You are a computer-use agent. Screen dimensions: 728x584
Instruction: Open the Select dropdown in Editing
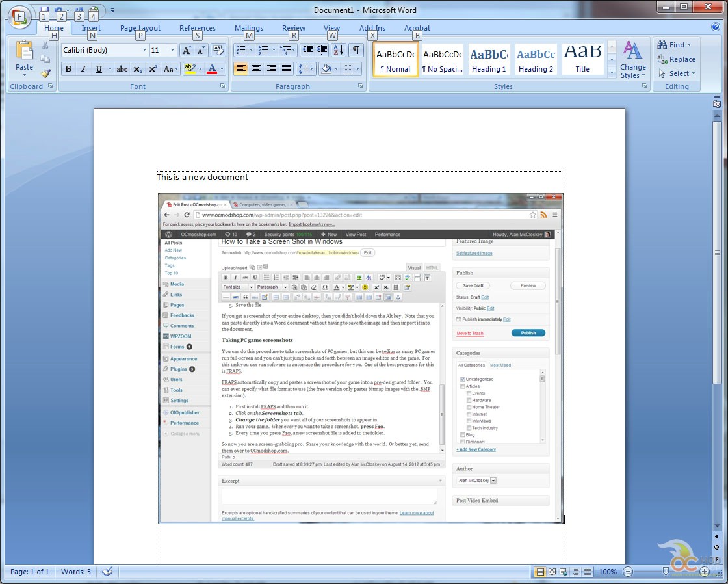coord(677,73)
